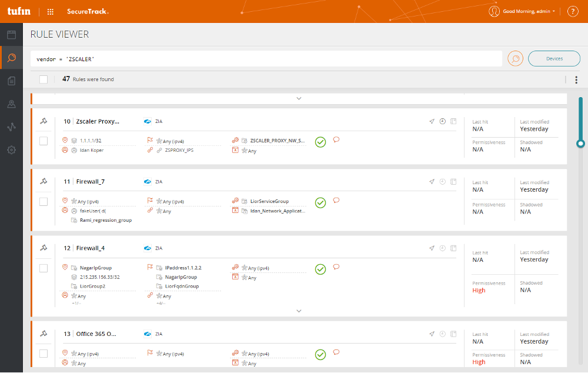Open rule name Firewall_4
The image size is (588, 373).
point(91,248)
